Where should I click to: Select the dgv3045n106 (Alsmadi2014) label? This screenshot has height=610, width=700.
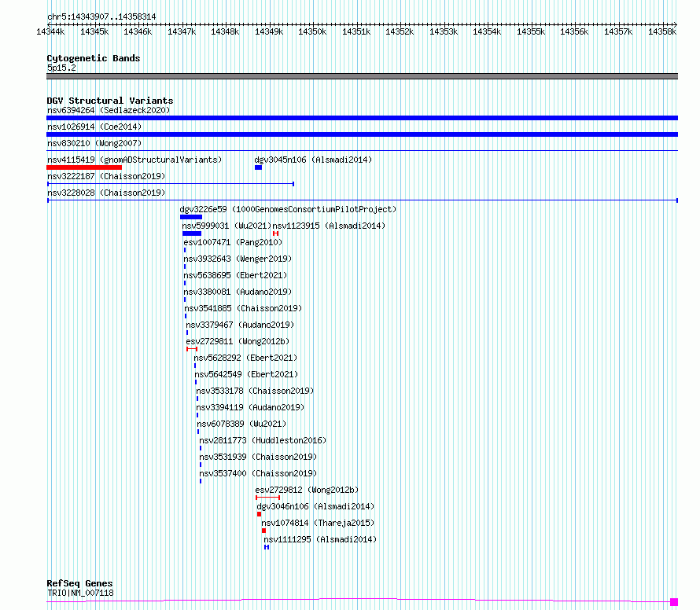click(313, 160)
